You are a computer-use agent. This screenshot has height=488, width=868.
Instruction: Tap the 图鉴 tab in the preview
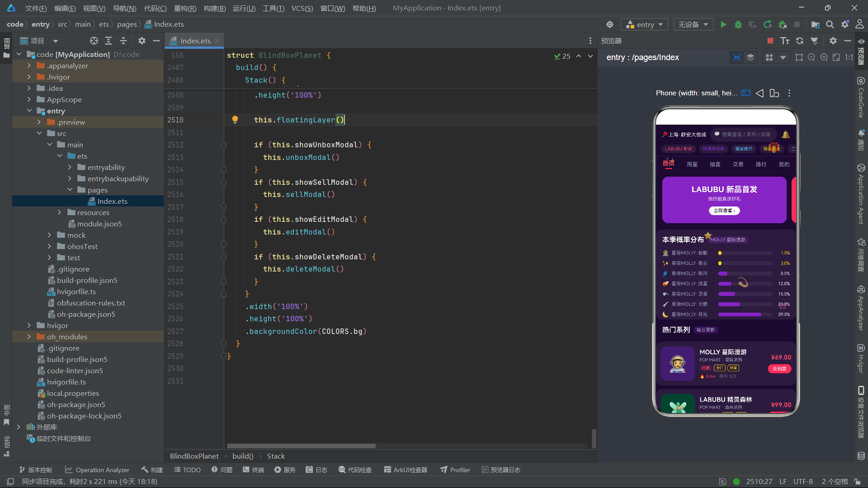pos(692,164)
